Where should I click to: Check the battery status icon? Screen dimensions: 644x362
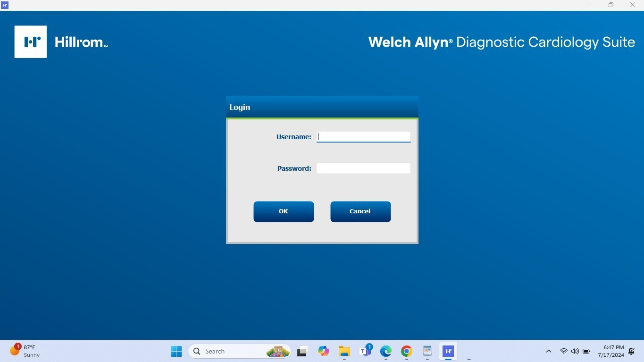click(x=586, y=351)
